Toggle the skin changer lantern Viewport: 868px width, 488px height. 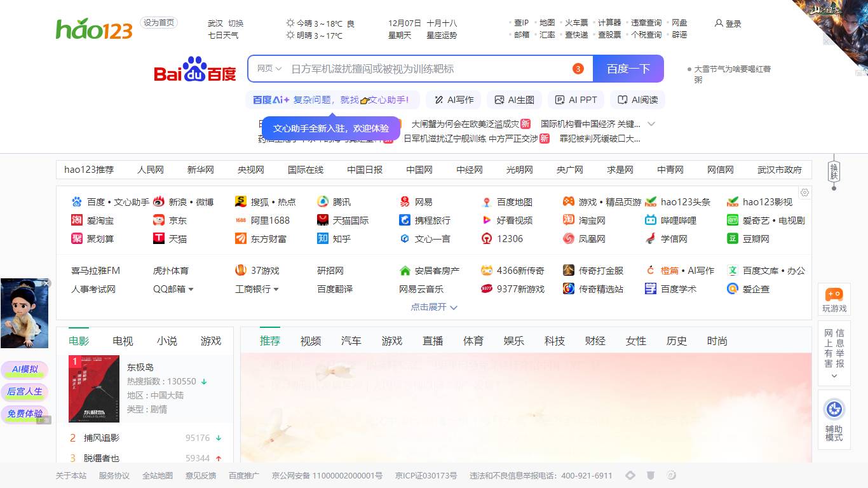click(x=834, y=172)
